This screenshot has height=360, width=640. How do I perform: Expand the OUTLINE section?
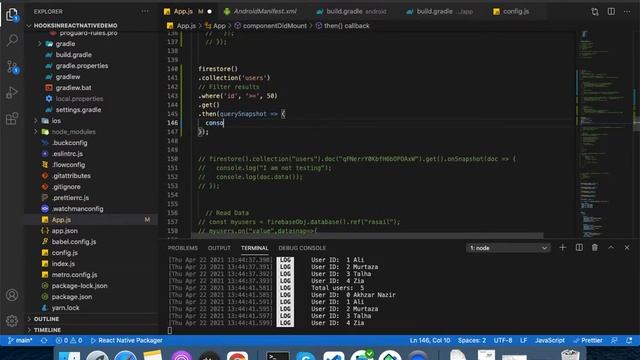[46, 319]
